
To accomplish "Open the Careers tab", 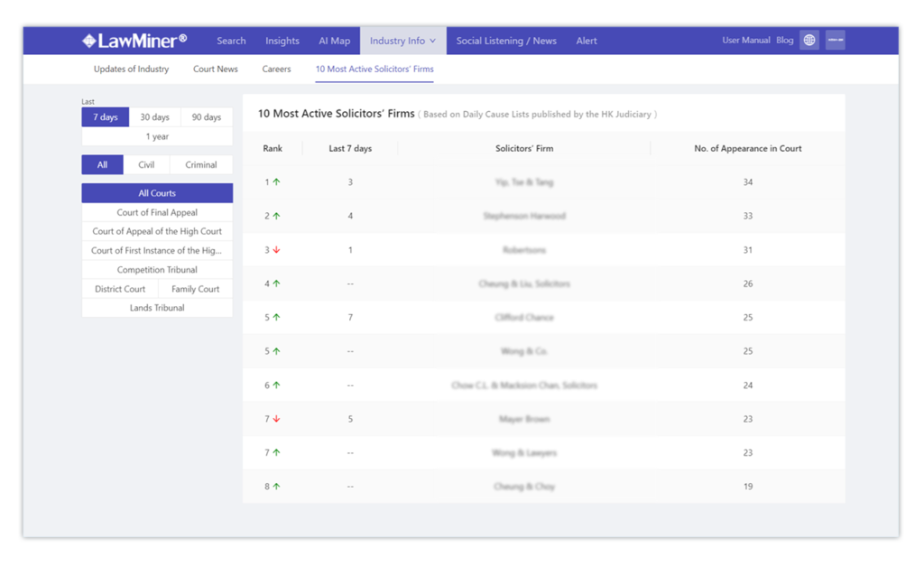I will click(276, 69).
